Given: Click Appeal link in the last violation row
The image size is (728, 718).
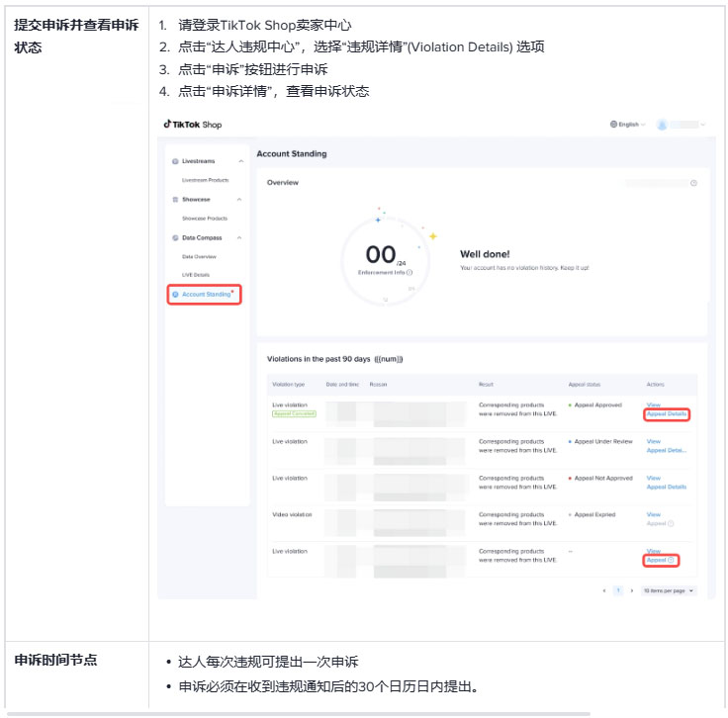Looking at the screenshot, I should (658, 561).
